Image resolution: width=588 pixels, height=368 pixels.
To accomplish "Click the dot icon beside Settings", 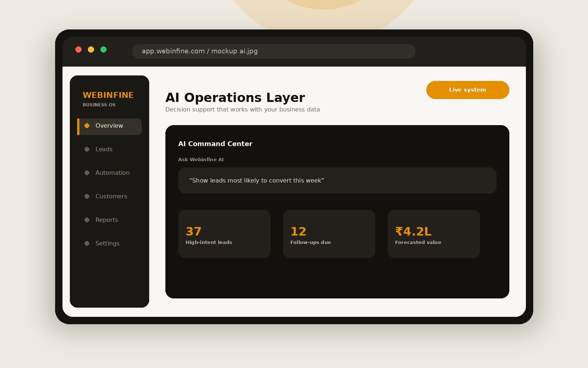I will (87, 244).
